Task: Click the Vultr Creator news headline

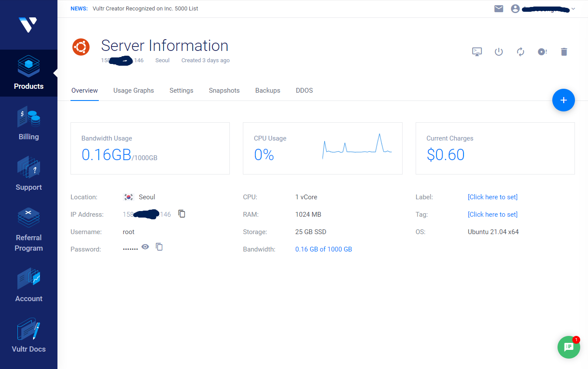Action: (145, 9)
